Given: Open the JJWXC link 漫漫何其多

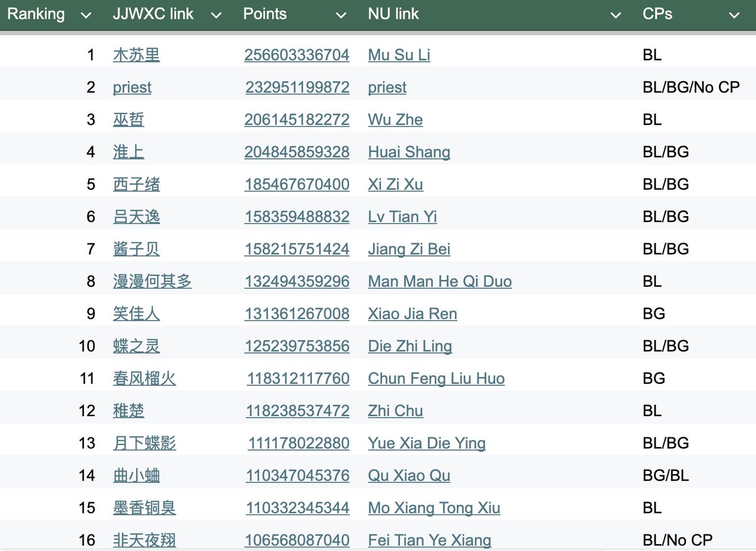Looking at the screenshot, I should [x=152, y=281].
